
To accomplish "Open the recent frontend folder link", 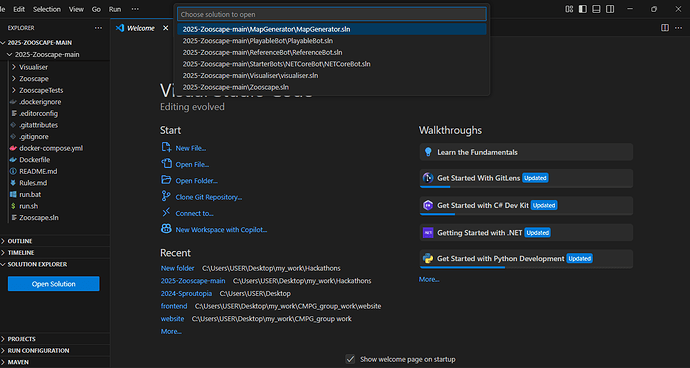I will point(174,306).
